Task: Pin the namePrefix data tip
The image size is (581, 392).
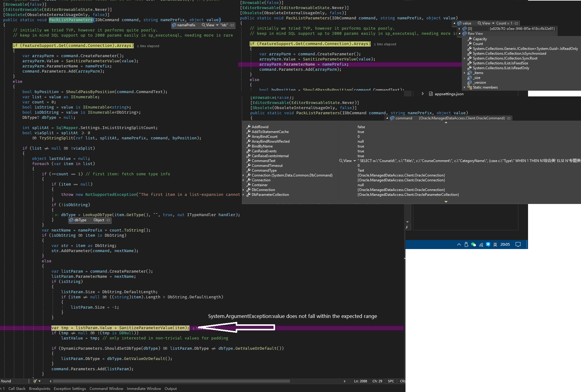Action: (x=232, y=25)
